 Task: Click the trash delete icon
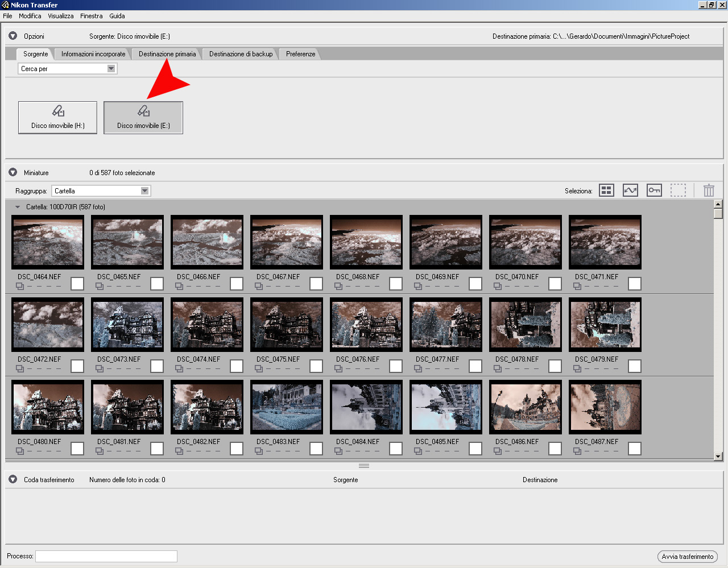pyautogui.click(x=709, y=190)
